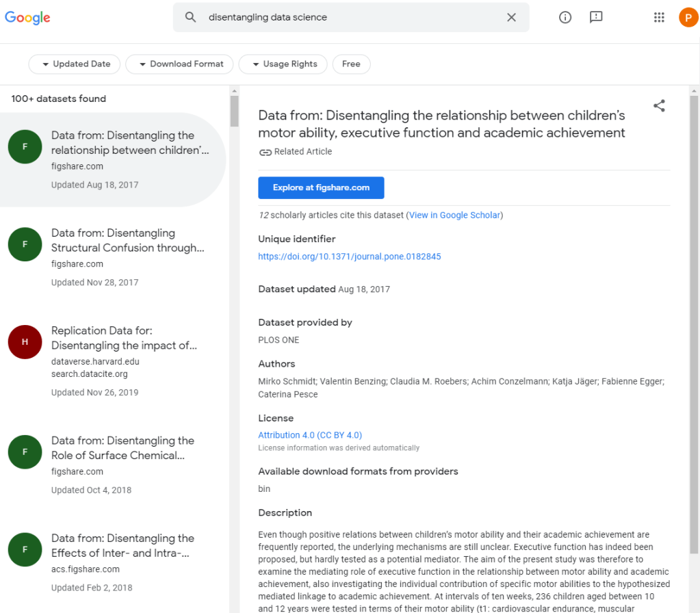Viewport: 700px width, 613px height.
Task: Open Attribution 4.0 (CC BY 4.0) license
Action: (310, 435)
